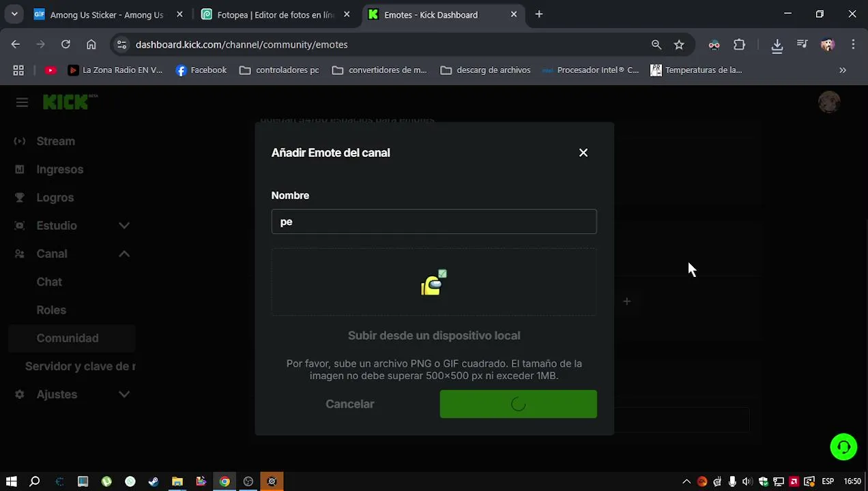Click the Estudio camera icon
Image resolution: width=868 pixels, height=491 pixels.
click(x=20, y=225)
